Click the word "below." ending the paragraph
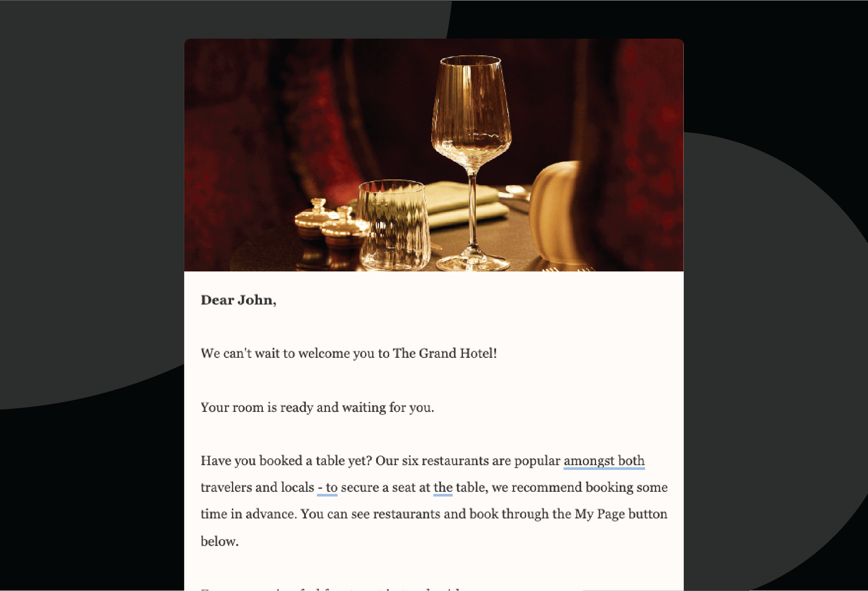 219,542
